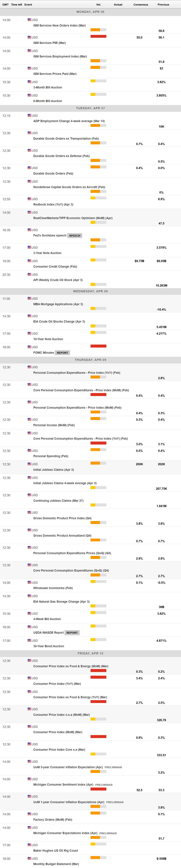Open the Michigan Consumer Sentiment Index event

pyautogui.click(x=63, y=784)
